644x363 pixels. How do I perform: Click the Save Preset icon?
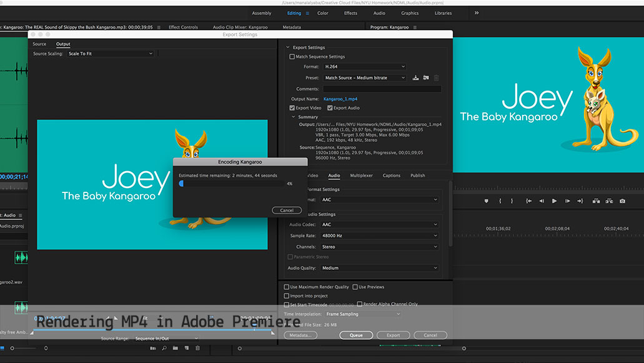click(416, 78)
